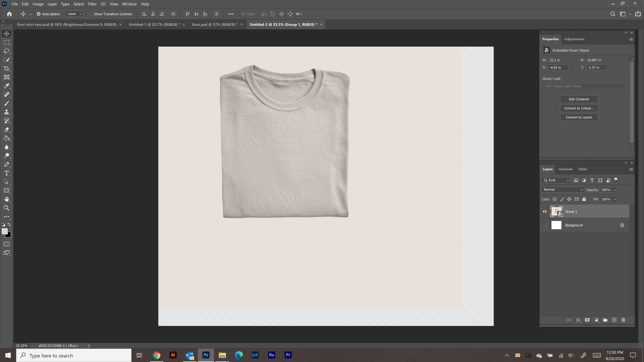Hide the Group 1 layer
This screenshot has height=362, width=644.
pos(545,212)
